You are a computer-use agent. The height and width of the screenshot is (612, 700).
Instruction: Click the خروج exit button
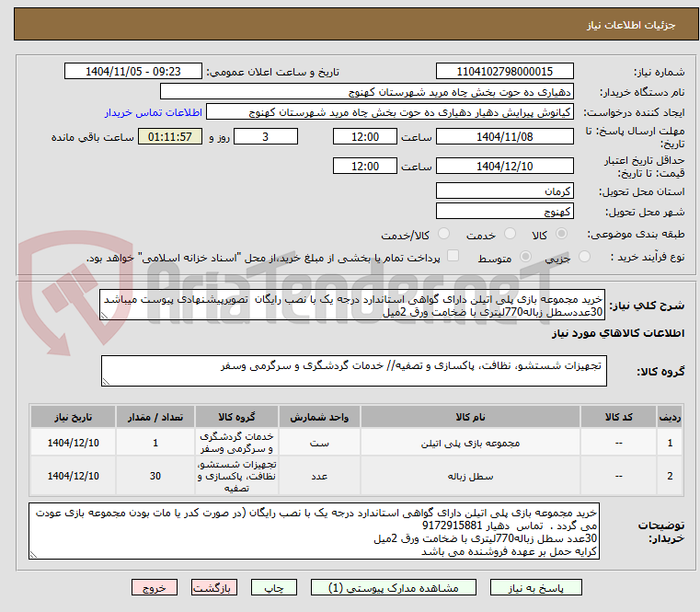154,587
